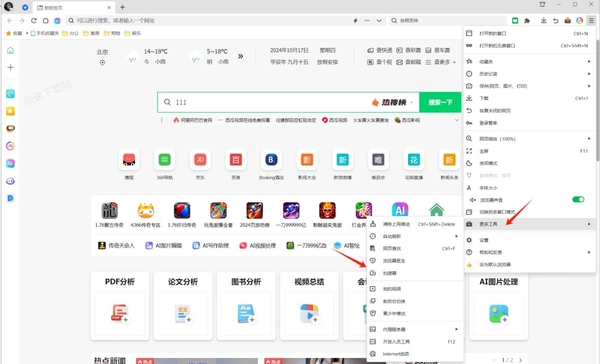Click the browser refresh button

[x=34, y=21]
